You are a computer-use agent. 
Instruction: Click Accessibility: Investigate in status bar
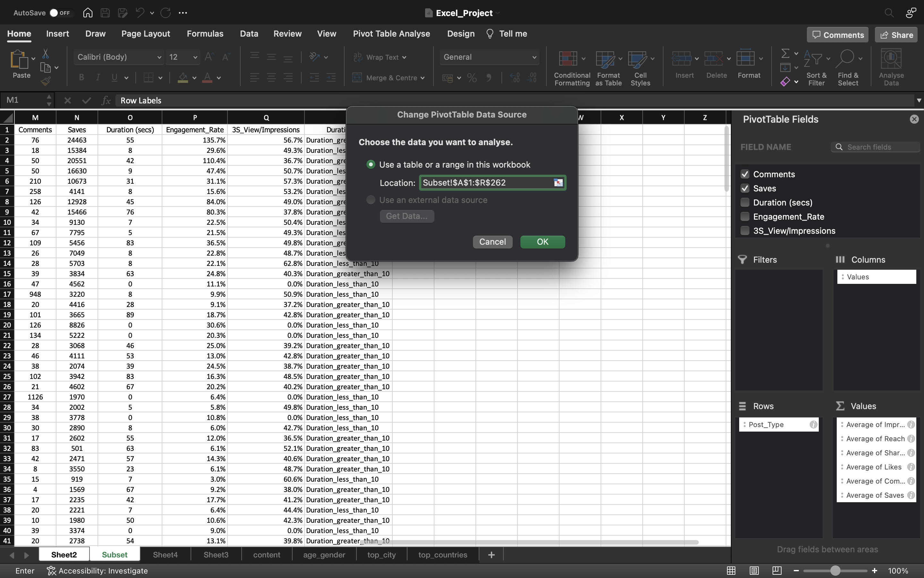click(97, 571)
